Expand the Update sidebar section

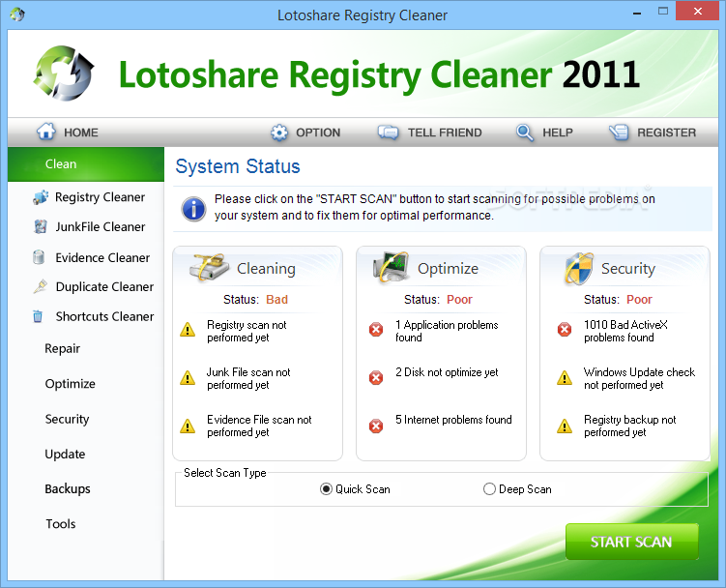[65, 455]
